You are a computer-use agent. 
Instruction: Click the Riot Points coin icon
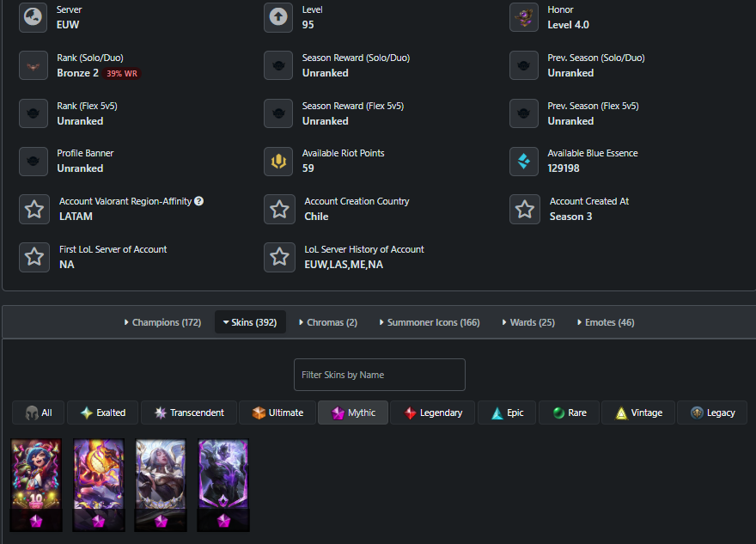[x=278, y=161]
